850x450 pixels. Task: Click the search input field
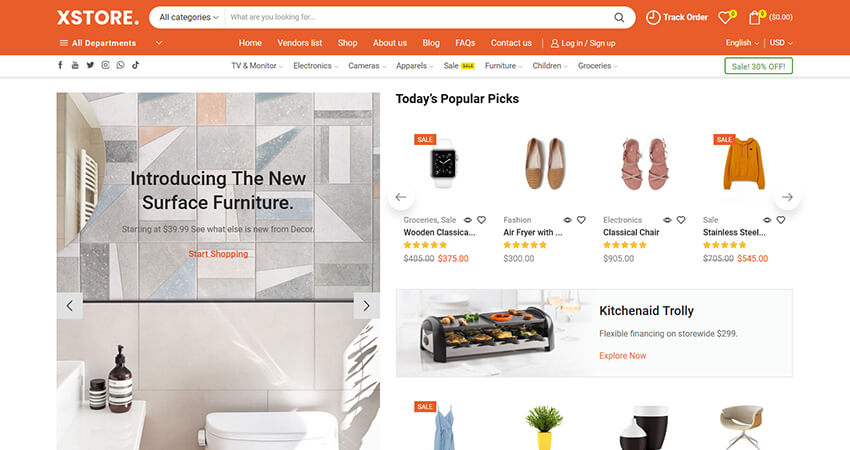tap(415, 17)
